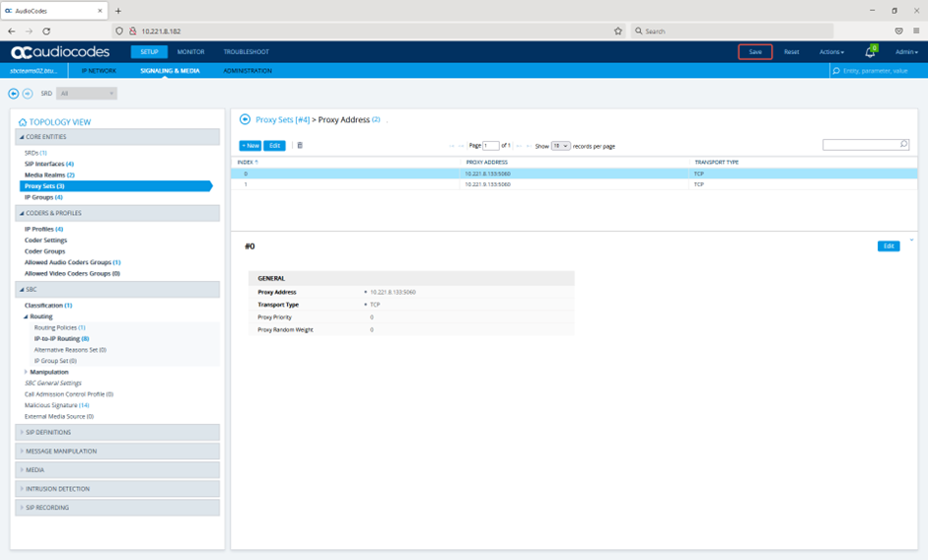Collapse the Coders & Profiles section
This screenshot has width=928, height=560.
[117, 213]
